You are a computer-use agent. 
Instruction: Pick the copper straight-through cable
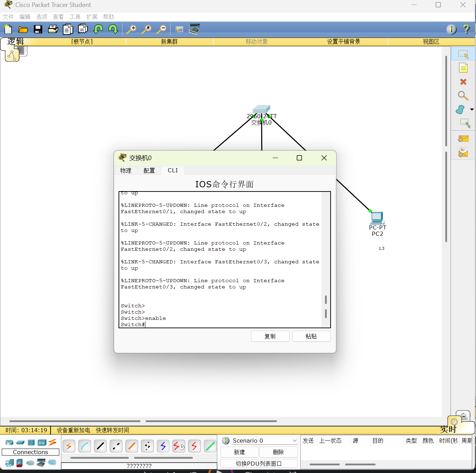[100, 446]
